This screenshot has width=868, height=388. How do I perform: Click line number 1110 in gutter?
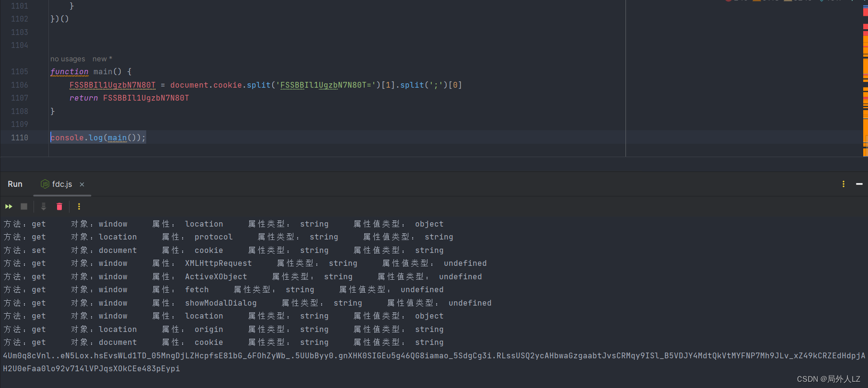(20, 137)
